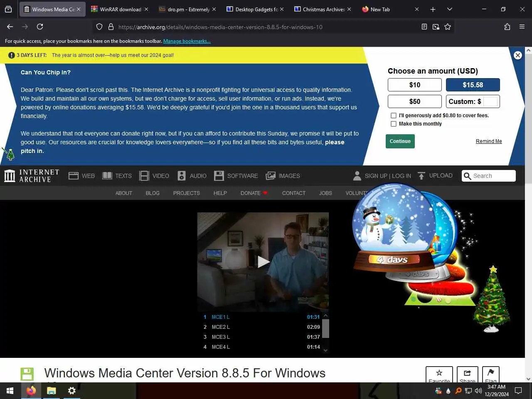Open the notification center icon
Image resolution: width=532 pixels, height=399 pixels.
coord(518,391)
